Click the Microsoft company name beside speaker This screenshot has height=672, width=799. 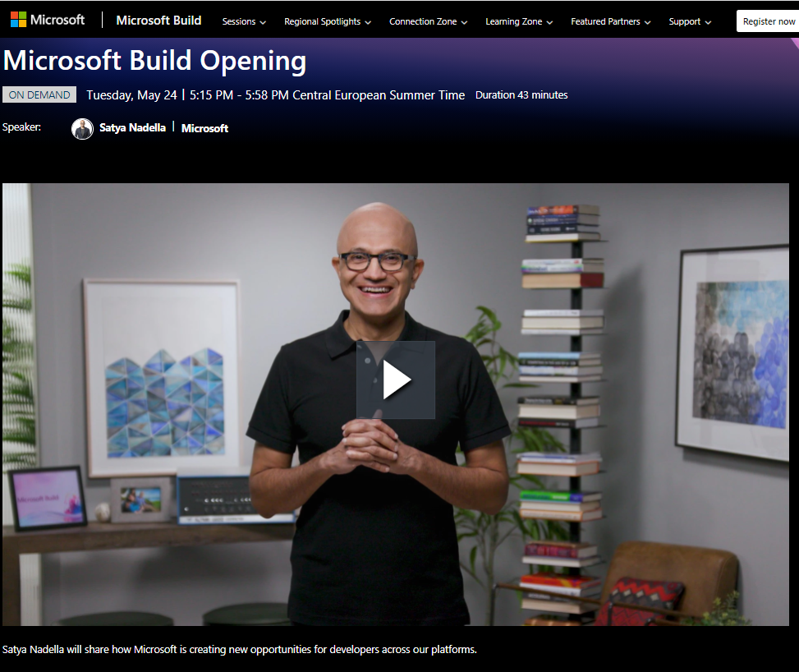point(204,128)
